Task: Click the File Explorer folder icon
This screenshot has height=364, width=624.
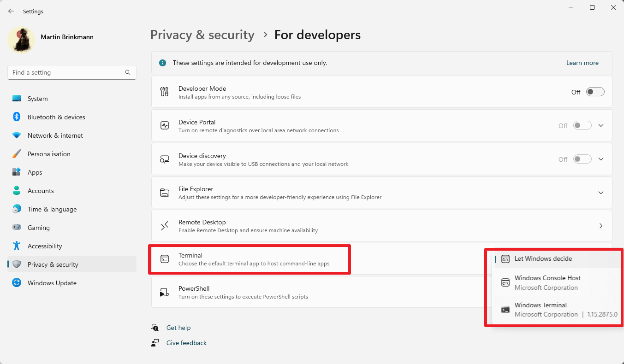Action: click(x=165, y=193)
